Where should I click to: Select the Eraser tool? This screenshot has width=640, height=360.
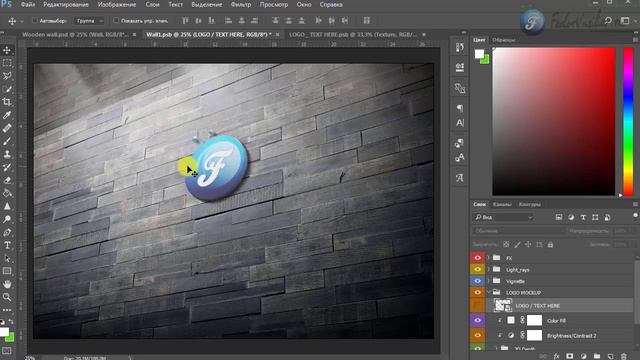point(7,180)
